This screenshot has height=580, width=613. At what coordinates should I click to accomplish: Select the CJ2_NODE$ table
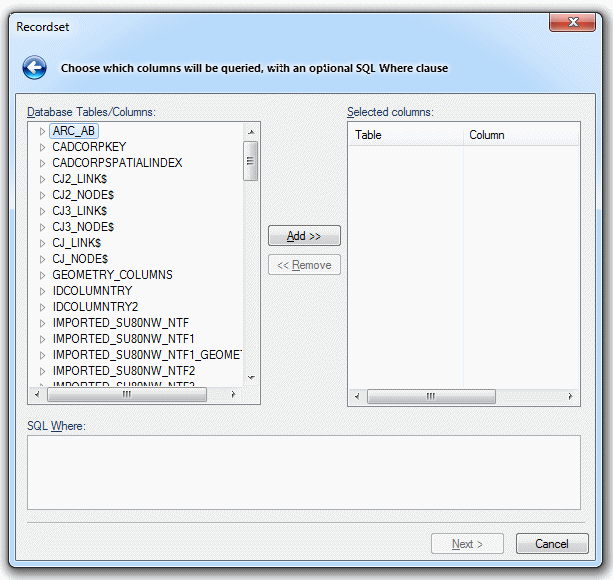tap(83, 195)
